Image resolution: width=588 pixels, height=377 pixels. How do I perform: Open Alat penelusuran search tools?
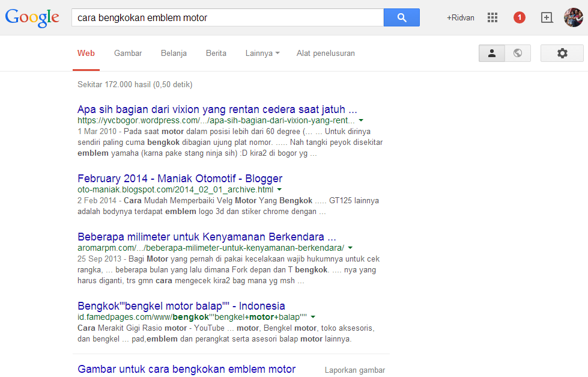[x=326, y=54]
